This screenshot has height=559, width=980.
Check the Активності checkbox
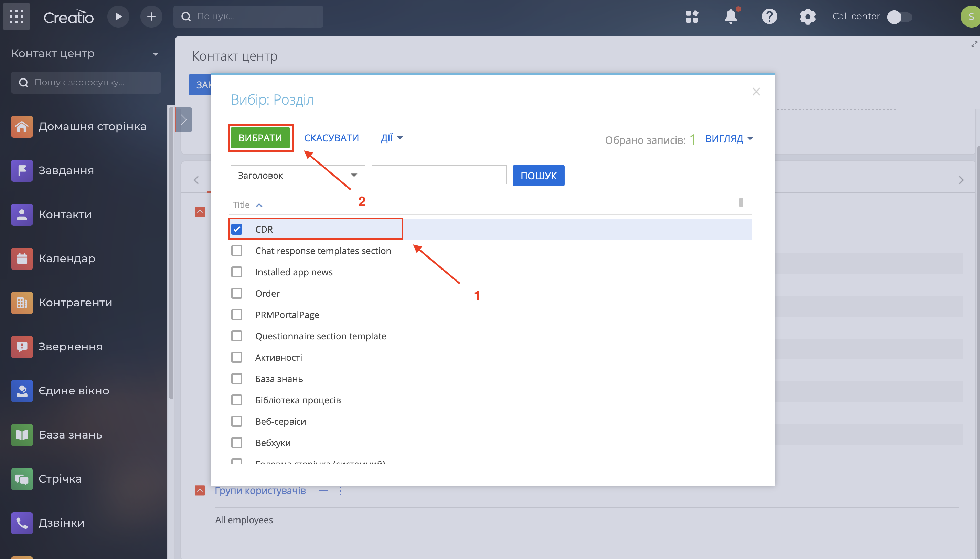coord(237,357)
